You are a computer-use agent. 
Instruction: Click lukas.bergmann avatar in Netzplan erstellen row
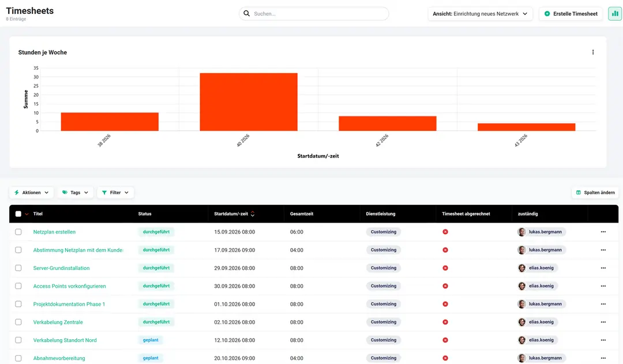click(x=521, y=232)
